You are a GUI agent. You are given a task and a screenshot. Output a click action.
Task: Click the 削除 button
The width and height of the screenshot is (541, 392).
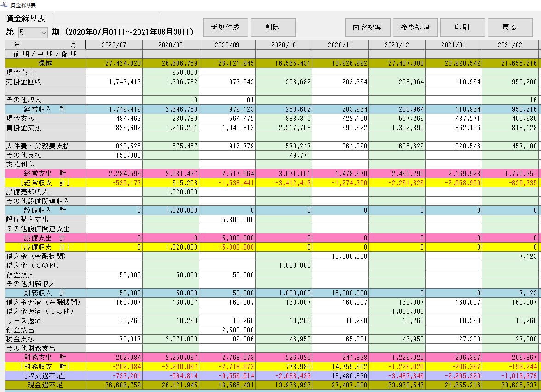click(x=273, y=28)
